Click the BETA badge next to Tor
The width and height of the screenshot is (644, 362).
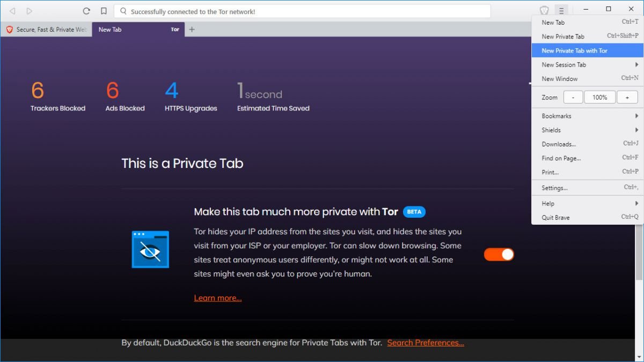(414, 212)
